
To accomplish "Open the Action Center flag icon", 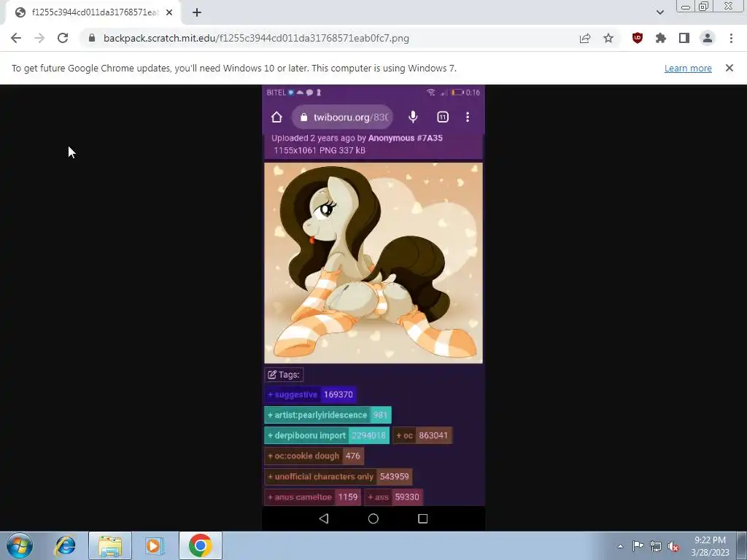I will (x=638, y=546).
